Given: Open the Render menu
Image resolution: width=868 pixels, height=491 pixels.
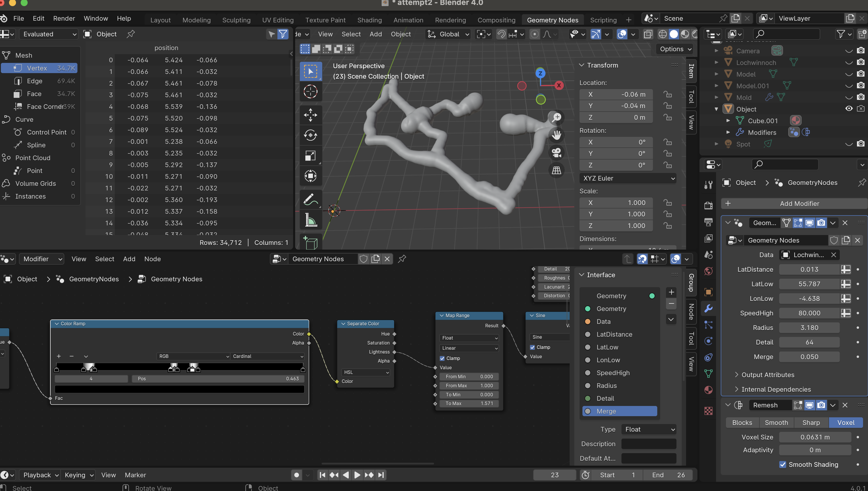Looking at the screenshot, I should 64,18.
